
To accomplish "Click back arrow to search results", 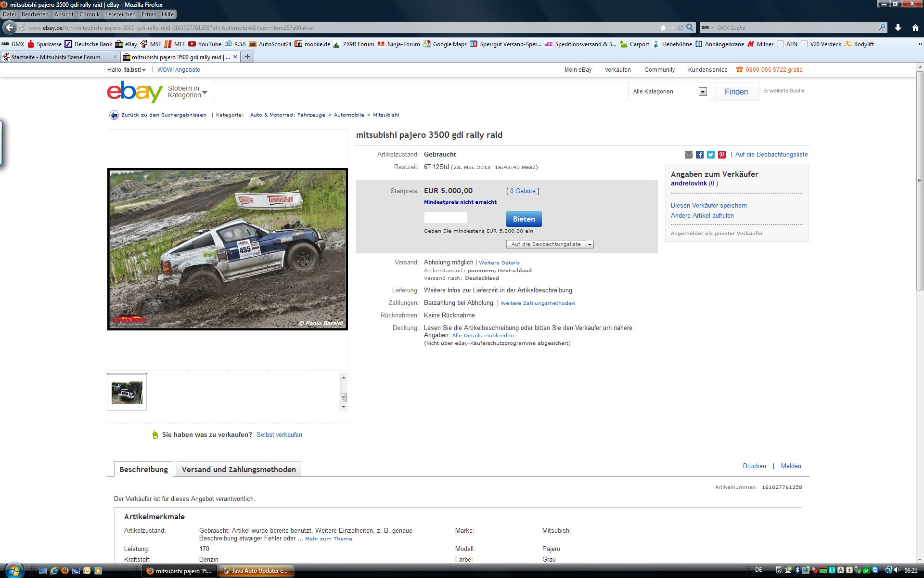I will pyautogui.click(x=114, y=115).
